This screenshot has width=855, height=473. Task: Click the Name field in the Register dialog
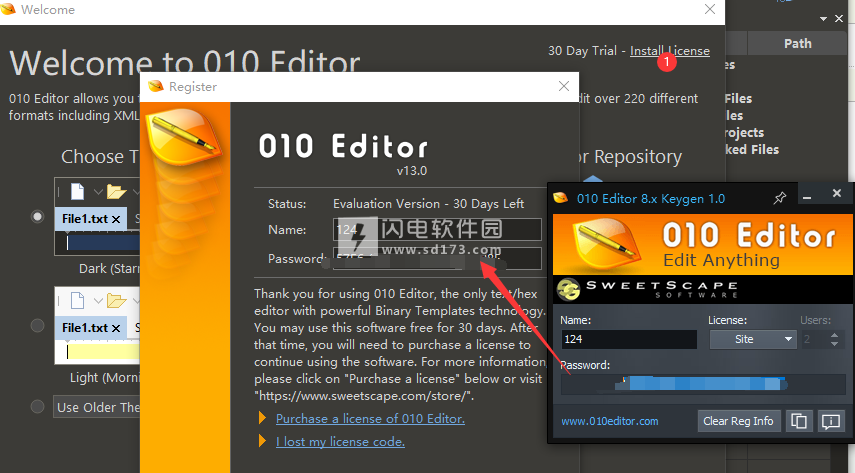[437, 230]
